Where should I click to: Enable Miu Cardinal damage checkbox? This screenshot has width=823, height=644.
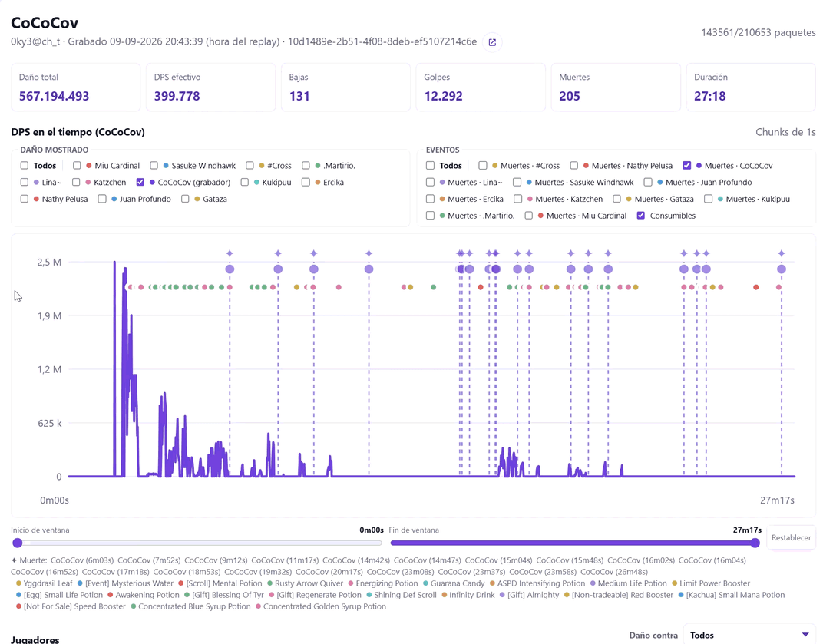click(77, 165)
